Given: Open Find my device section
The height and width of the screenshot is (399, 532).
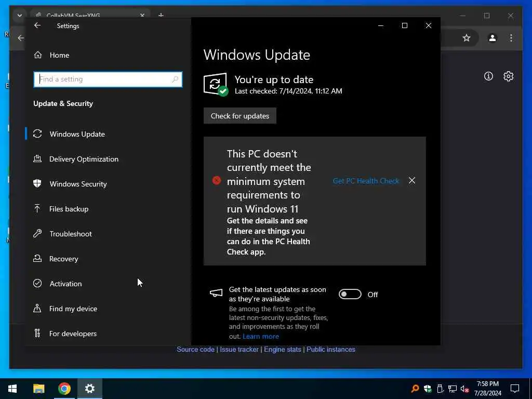Looking at the screenshot, I should pos(73,309).
